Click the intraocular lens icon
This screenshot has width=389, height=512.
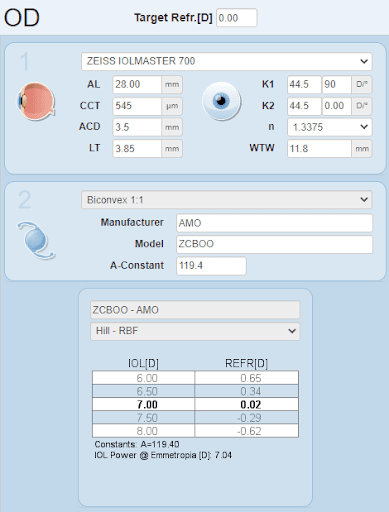(x=36, y=240)
